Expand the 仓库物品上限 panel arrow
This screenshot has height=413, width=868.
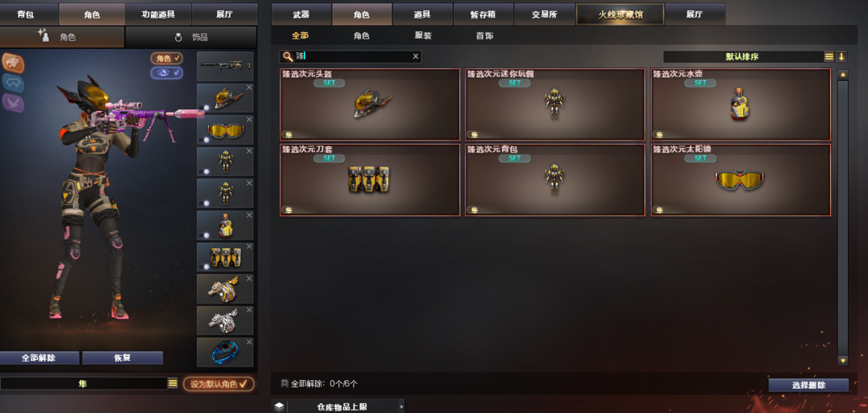401,407
